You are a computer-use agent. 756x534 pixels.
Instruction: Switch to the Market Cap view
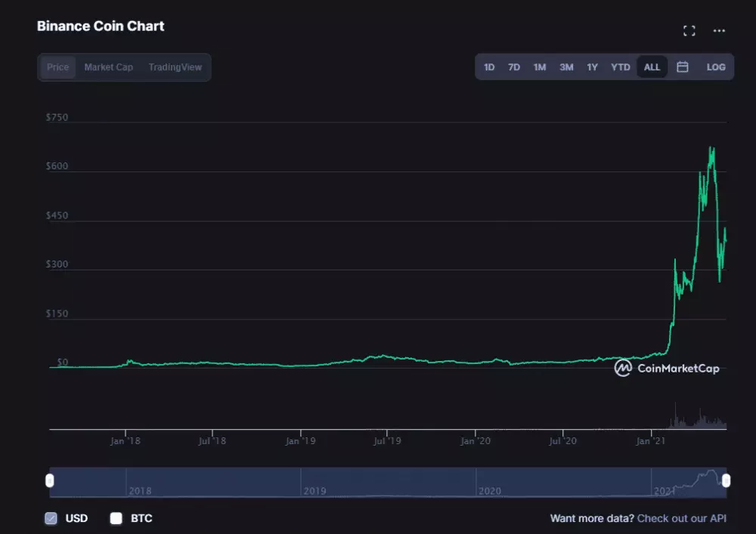108,66
